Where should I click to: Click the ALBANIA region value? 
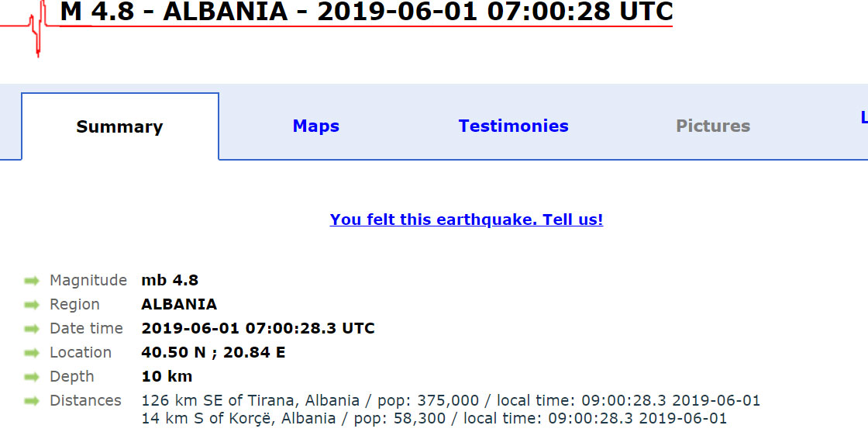tap(179, 304)
